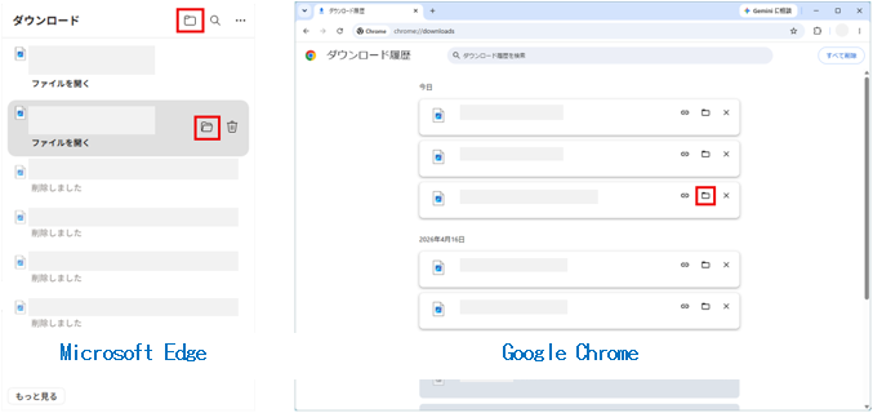
Task: Focus the ダウンロード履歴を検索 field
Action: click(x=610, y=56)
